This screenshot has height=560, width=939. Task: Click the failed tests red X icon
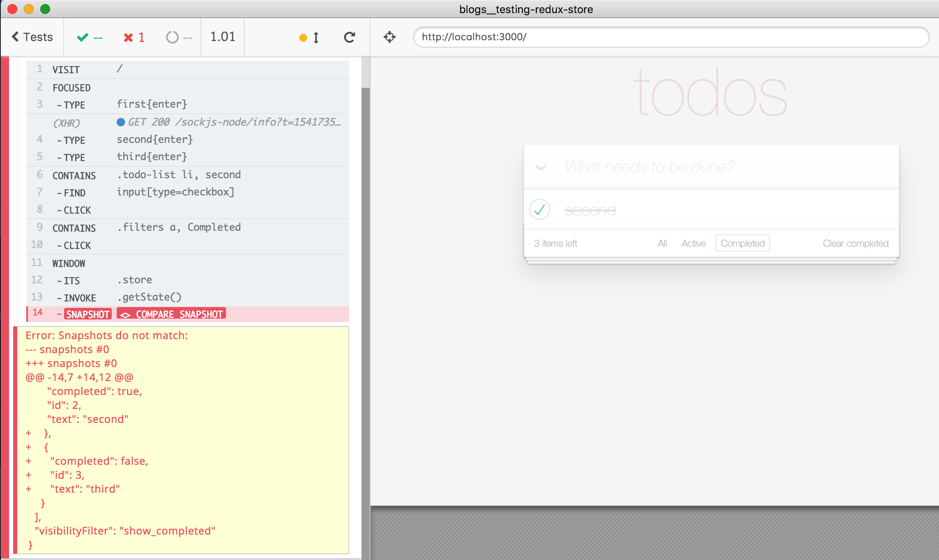pos(129,37)
